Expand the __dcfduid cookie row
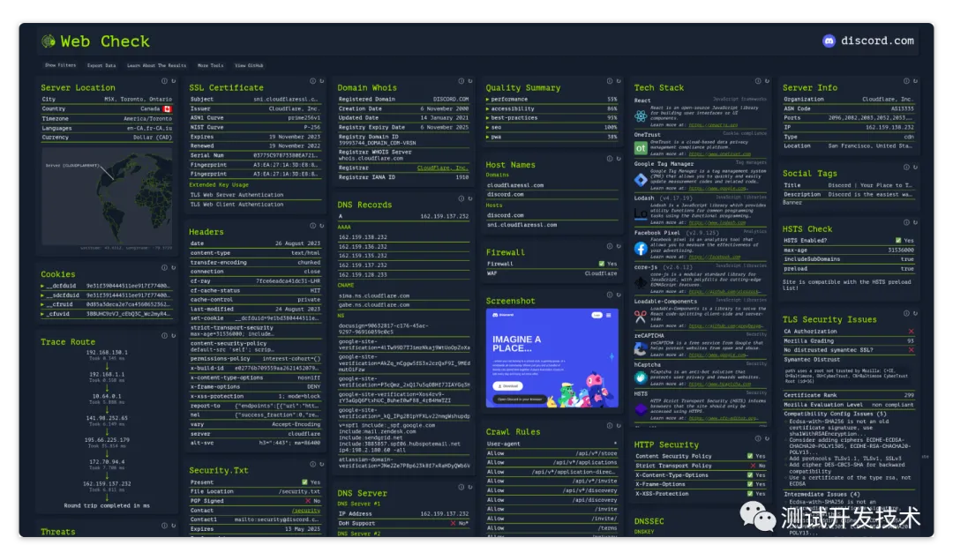 point(106,286)
